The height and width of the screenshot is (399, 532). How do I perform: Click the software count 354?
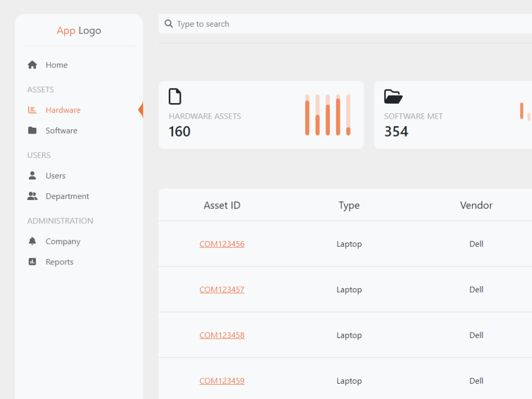(396, 131)
